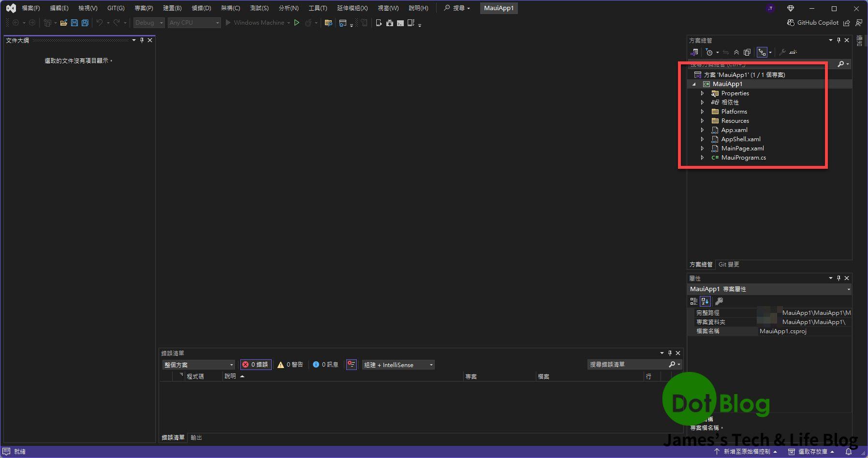
Task: Switch to the Git 變更 tab
Action: (x=729, y=264)
